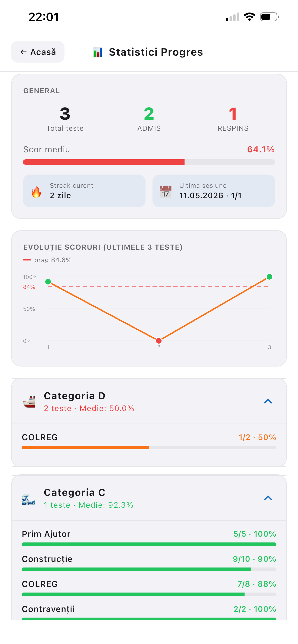Select the green test 1 chart point
298x644 pixels.
coord(48,282)
